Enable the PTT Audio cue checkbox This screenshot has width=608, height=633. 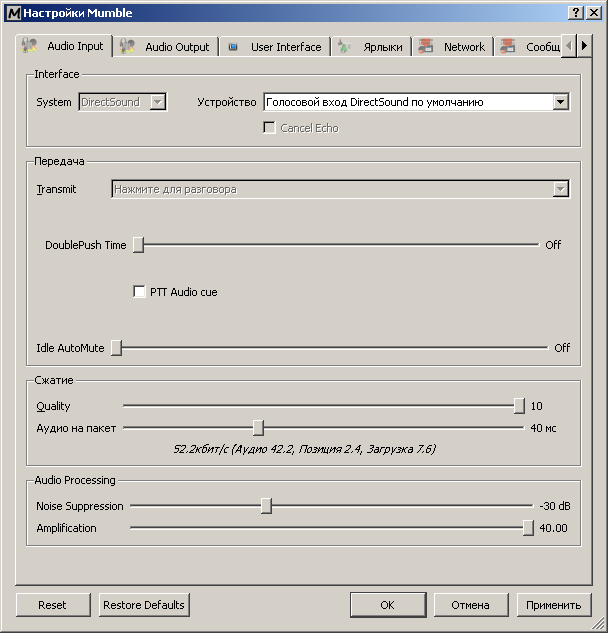[x=140, y=292]
